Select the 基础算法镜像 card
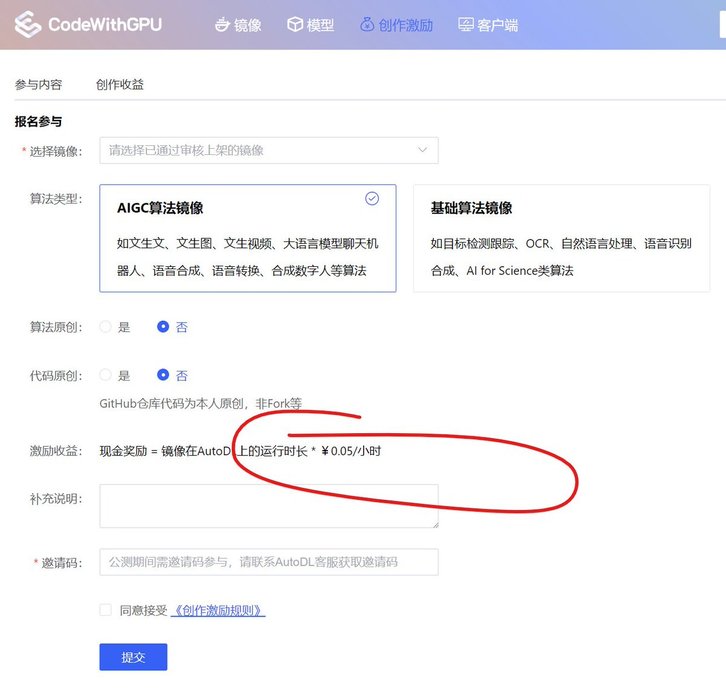The image size is (726, 700). point(562,238)
